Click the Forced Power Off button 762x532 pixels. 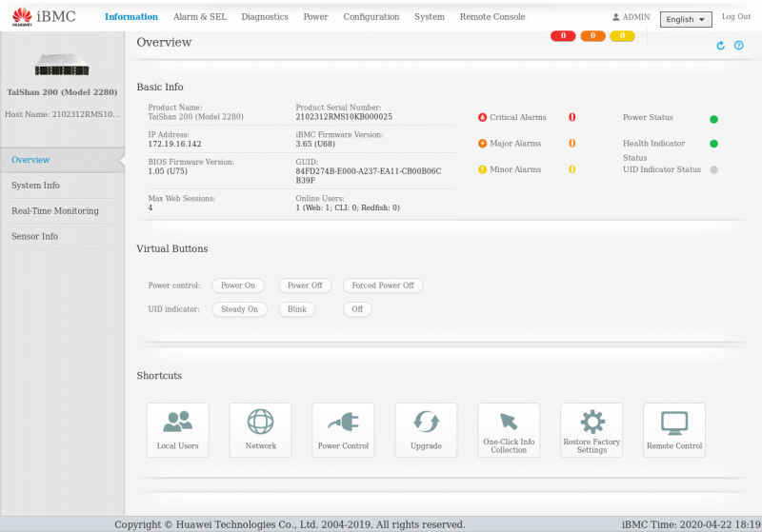[383, 286]
